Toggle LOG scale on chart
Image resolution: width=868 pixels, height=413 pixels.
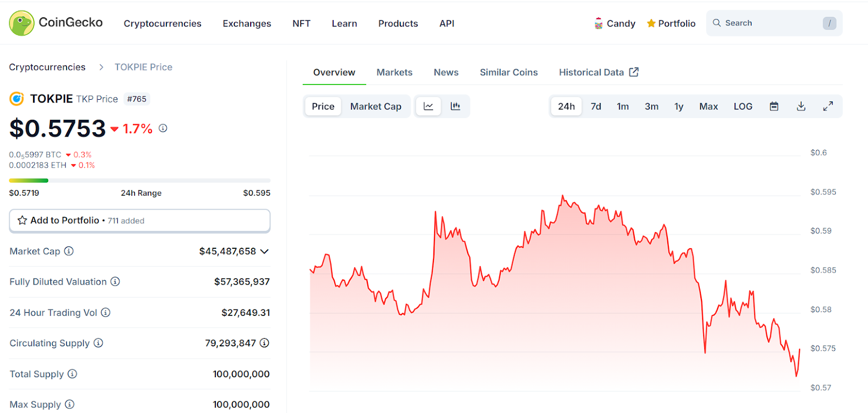[x=743, y=106]
